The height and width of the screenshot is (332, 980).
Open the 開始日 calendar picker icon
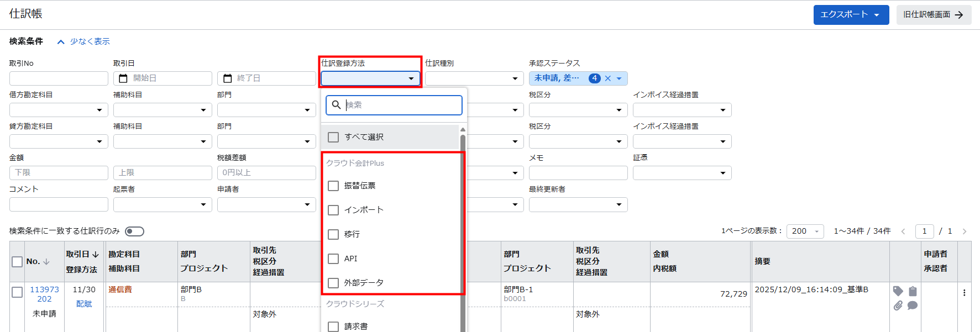[123, 78]
